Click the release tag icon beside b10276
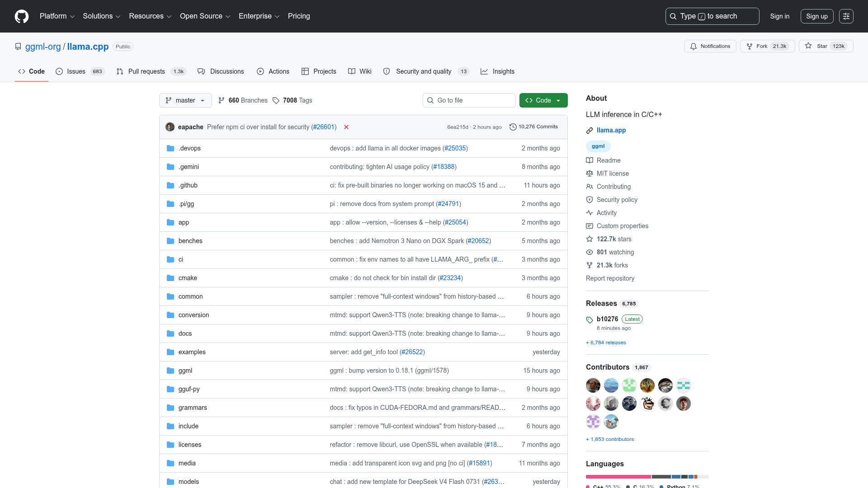 [590, 320]
